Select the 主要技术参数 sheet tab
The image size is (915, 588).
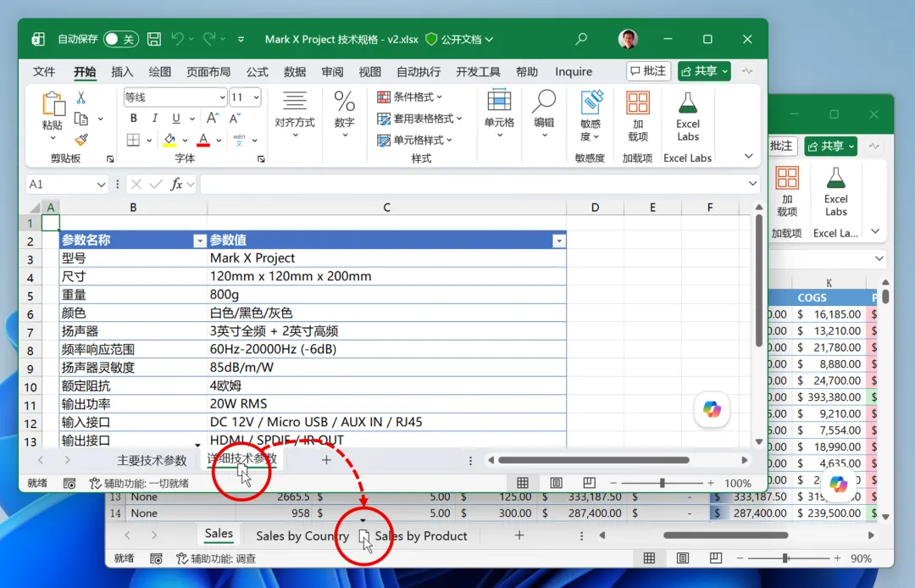coord(152,460)
